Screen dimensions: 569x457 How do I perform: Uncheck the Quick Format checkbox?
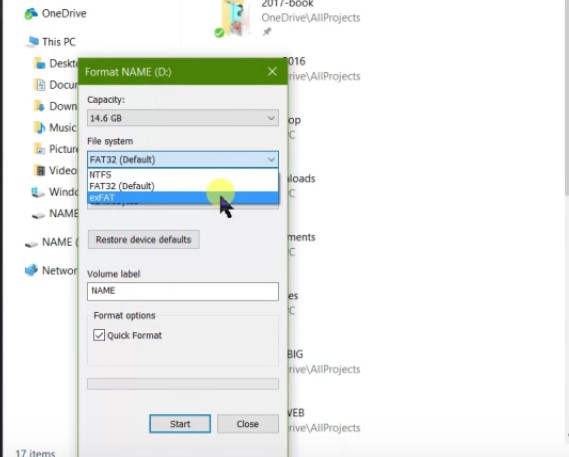click(x=99, y=335)
